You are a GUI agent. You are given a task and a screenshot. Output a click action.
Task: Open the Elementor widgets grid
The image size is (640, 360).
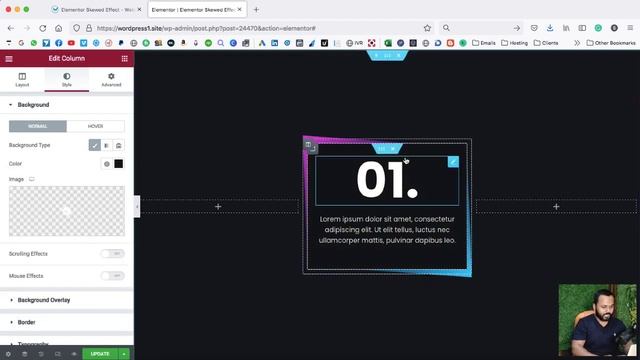pos(124,59)
